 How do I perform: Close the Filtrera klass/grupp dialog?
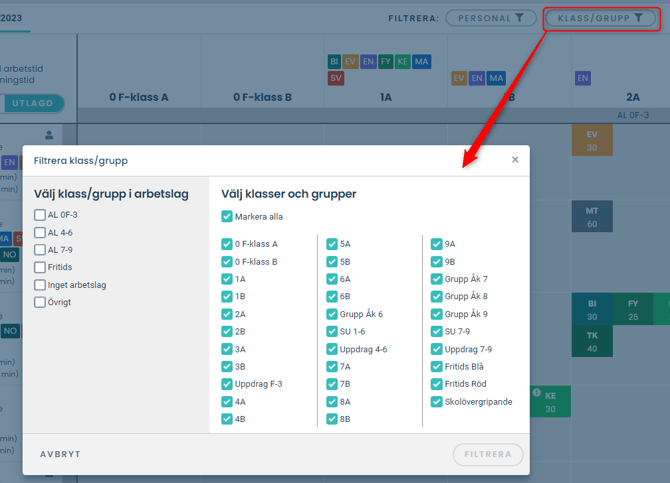515,160
